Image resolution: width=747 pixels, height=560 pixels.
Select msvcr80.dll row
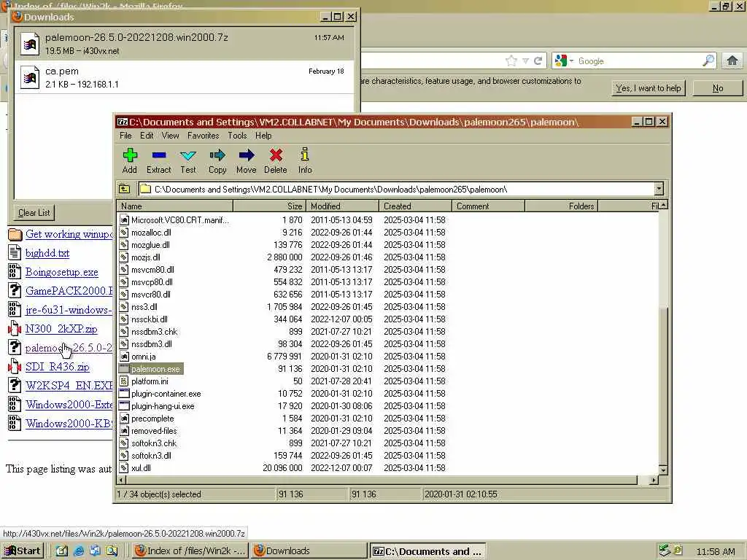[388, 295]
